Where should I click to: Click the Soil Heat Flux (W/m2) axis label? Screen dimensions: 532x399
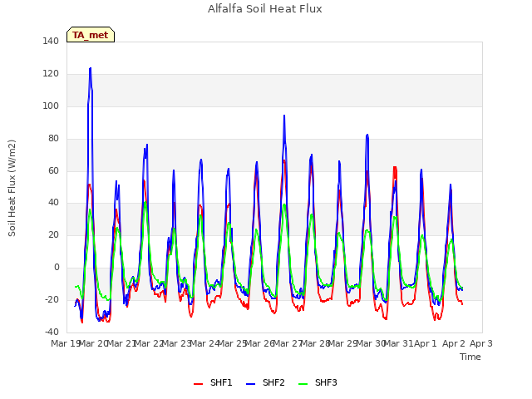12,188
